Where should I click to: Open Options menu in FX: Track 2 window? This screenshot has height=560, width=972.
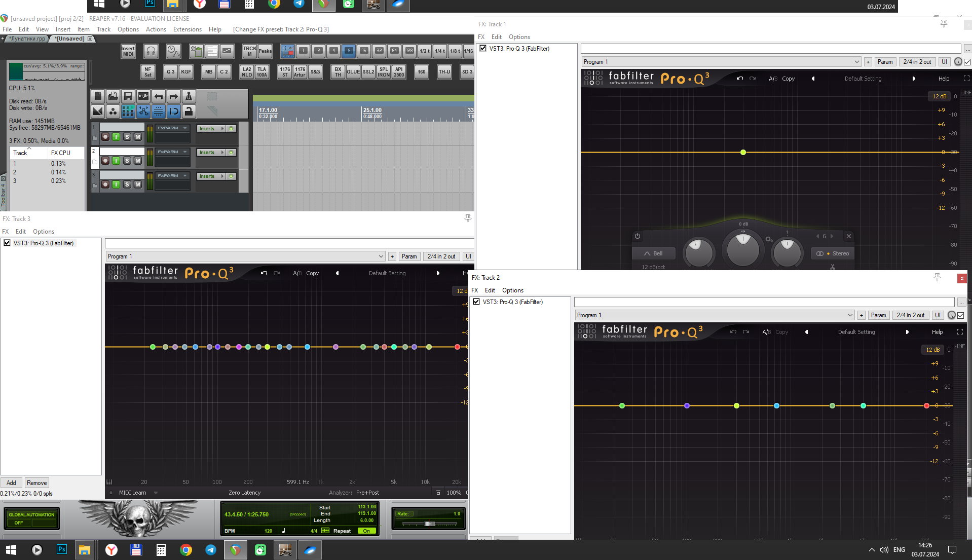tap(513, 290)
